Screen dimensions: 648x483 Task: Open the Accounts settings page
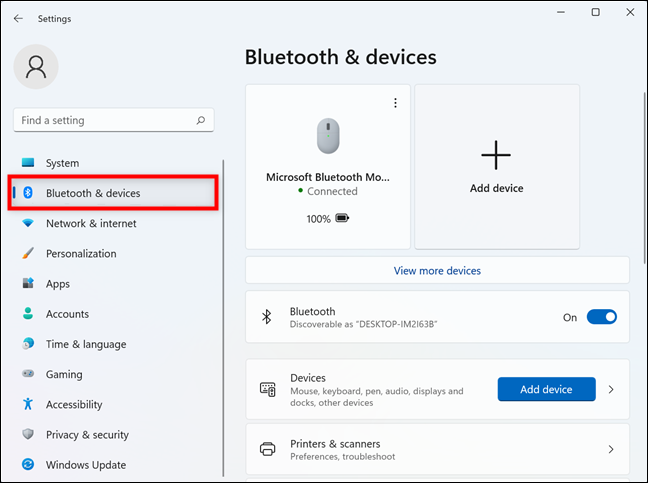(x=67, y=314)
